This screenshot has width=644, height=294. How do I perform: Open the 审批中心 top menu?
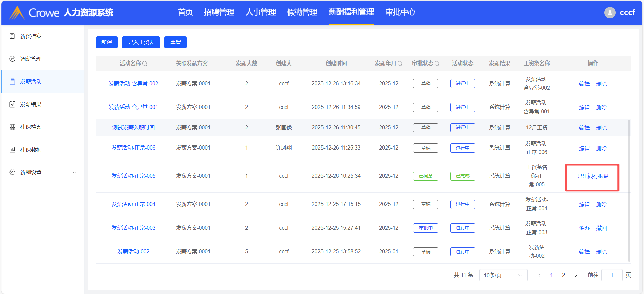point(400,12)
